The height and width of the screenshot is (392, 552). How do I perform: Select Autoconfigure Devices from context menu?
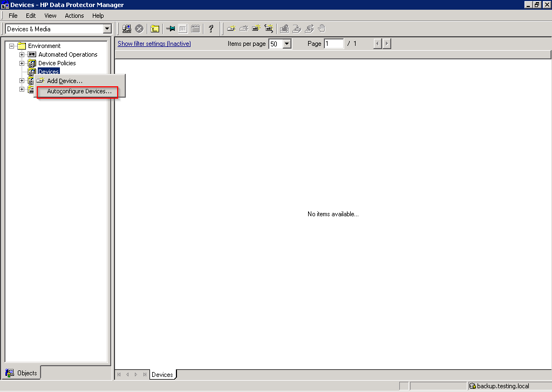click(x=79, y=92)
